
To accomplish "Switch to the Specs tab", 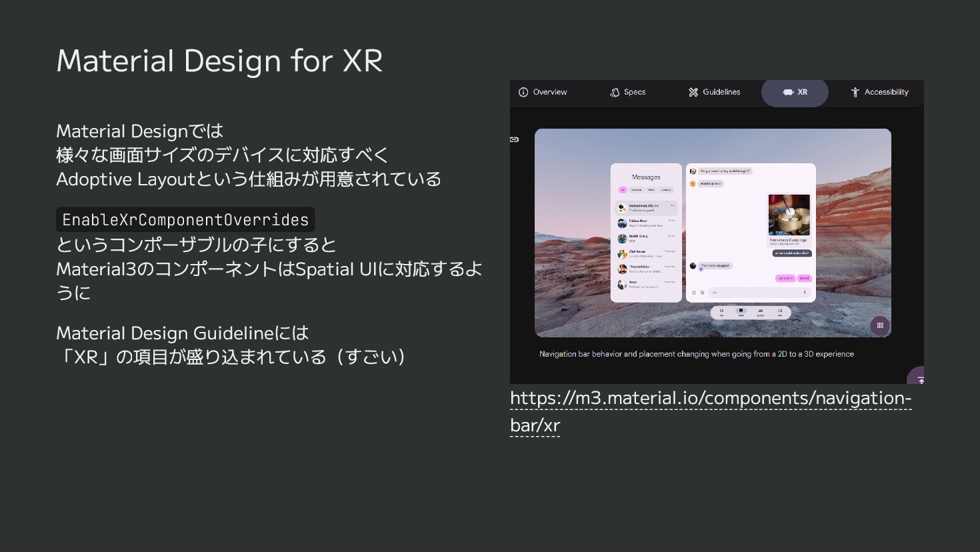I will 628,92.
